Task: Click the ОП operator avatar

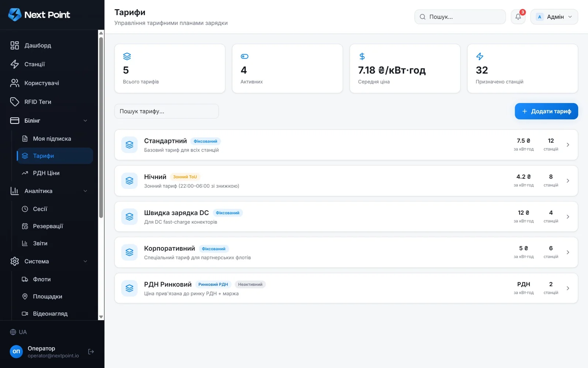Action: [16, 351]
